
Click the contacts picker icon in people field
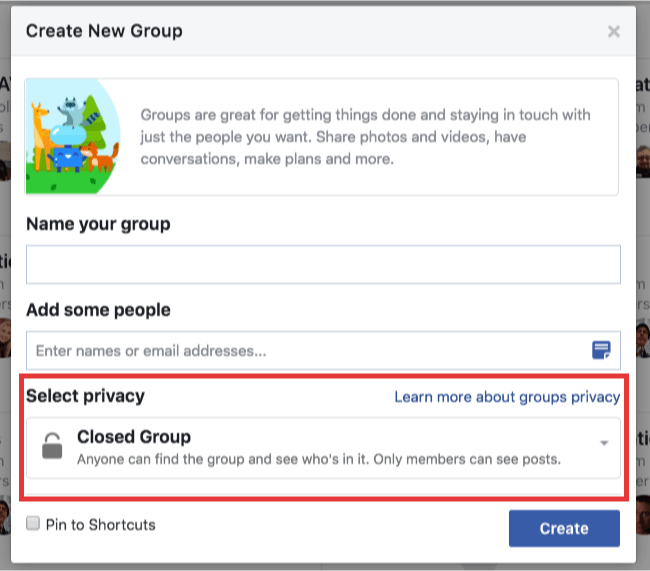pos(601,350)
